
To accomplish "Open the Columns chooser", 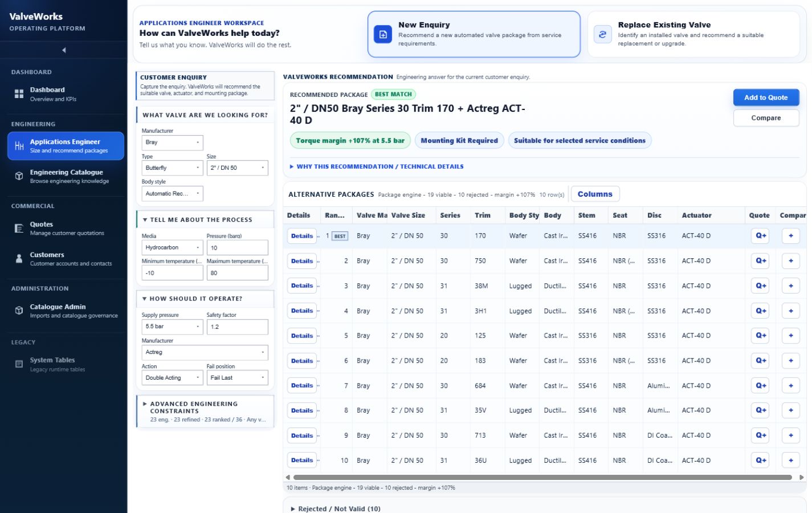I will point(595,194).
